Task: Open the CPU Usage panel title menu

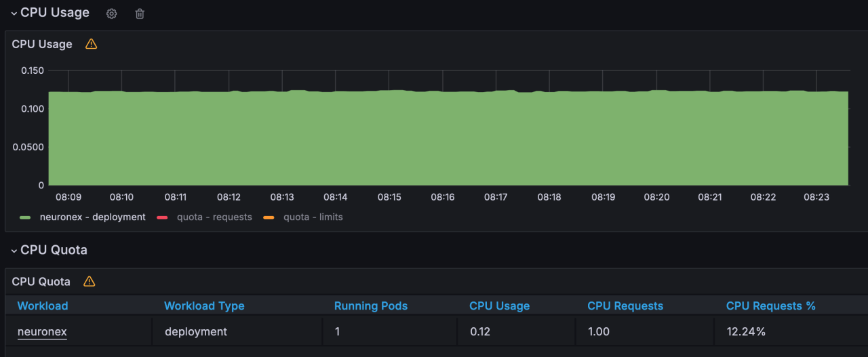Action: (x=42, y=44)
